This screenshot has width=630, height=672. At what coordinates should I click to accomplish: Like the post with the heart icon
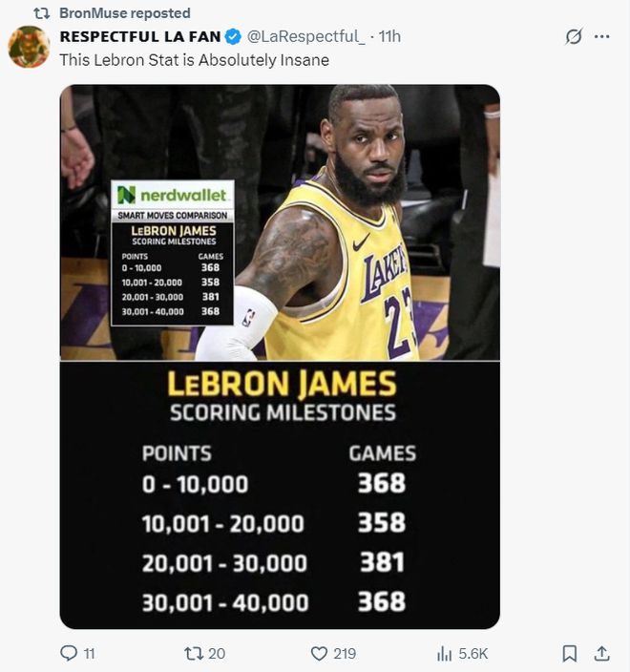point(319,654)
